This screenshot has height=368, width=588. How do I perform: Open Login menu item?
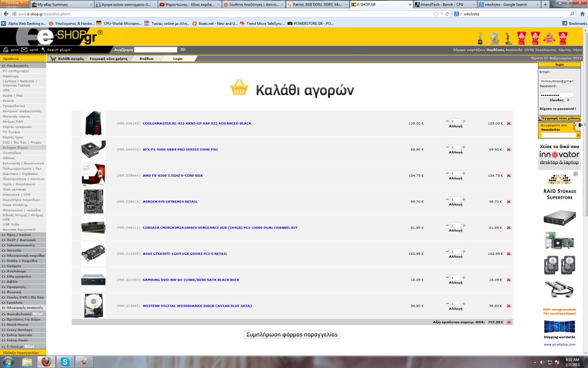click(x=178, y=58)
